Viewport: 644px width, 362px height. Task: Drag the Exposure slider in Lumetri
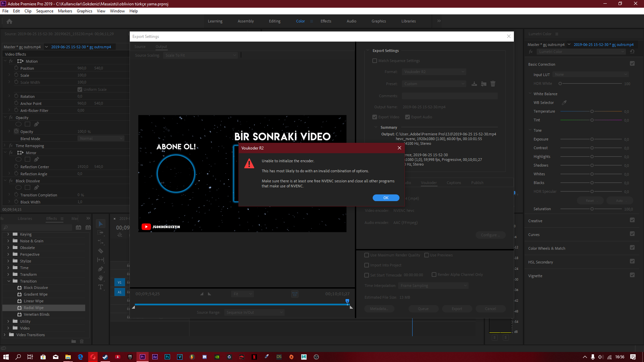592,139
